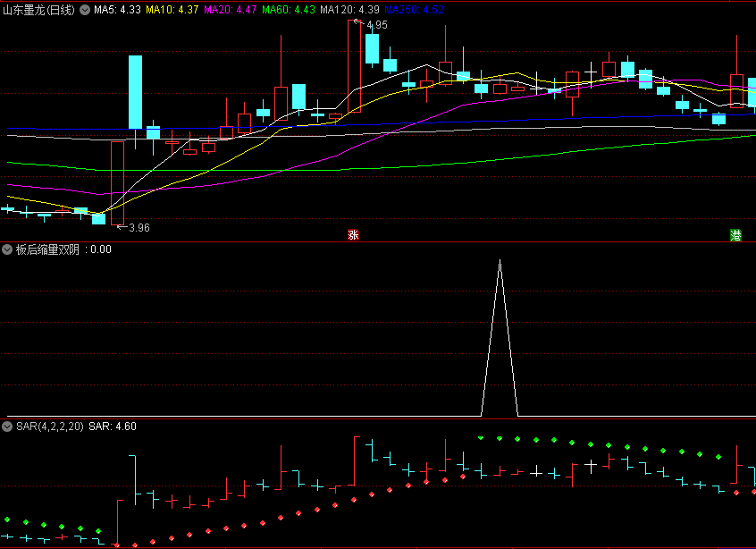Open the 山东墨龙 main chart dropdown arrow
Screen dimensions: 756x549
click(85, 10)
